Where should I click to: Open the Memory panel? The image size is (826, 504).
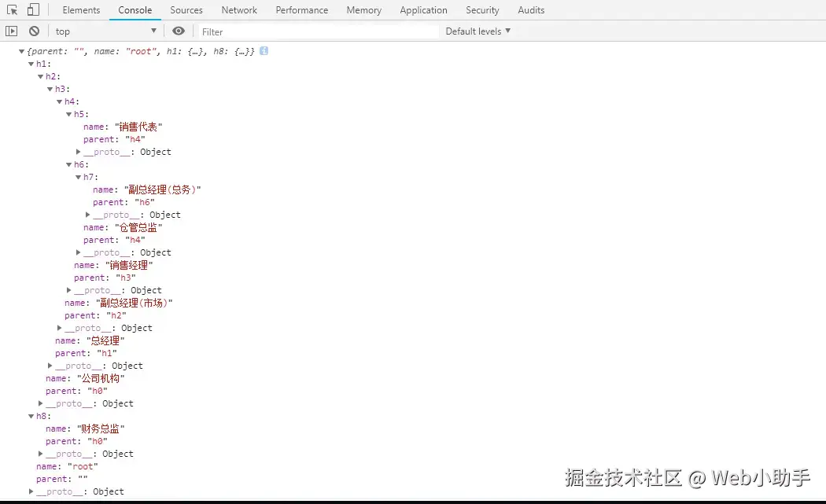coord(363,9)
